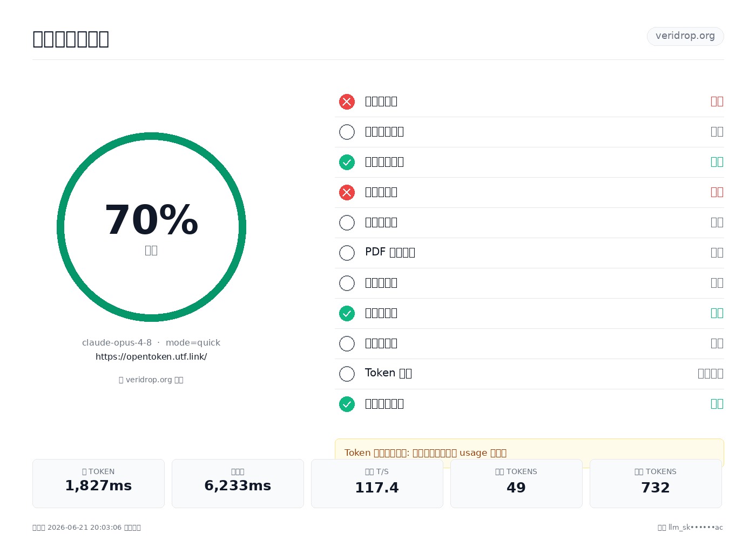Select the 117.4 T/S stat card
The image size is (756, 540).
coord(377,483)
